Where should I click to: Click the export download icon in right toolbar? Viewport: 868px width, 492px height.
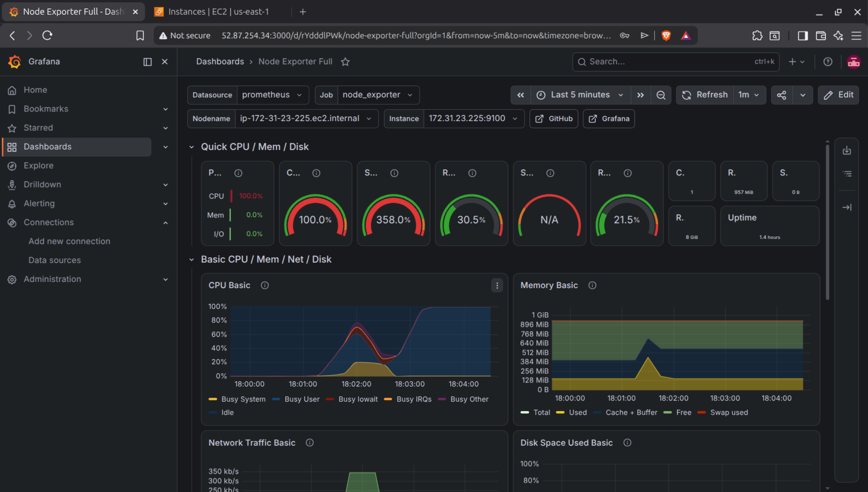[847, 150]
